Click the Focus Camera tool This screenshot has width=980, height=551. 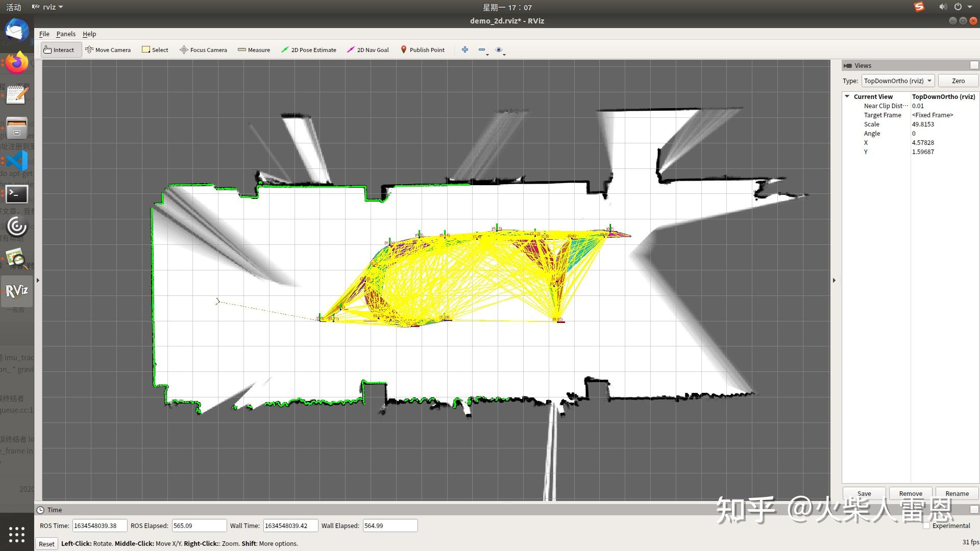pyautogui.click(x=203, y=50)
